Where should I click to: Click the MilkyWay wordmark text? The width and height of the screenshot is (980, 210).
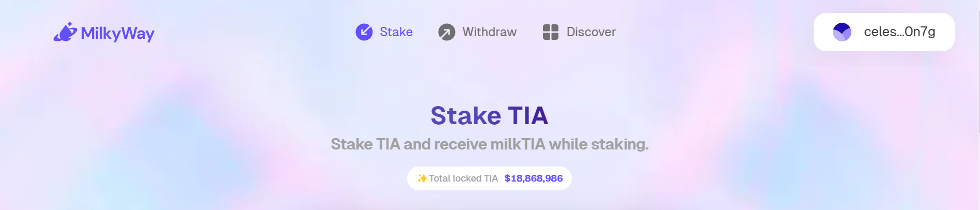coord(118,34)
